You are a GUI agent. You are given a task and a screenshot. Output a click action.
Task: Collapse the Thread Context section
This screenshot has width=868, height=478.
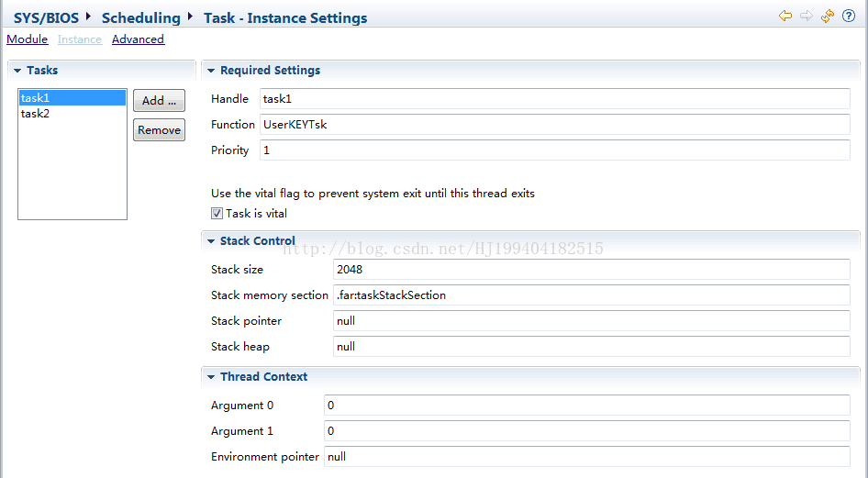click(211, 377)
